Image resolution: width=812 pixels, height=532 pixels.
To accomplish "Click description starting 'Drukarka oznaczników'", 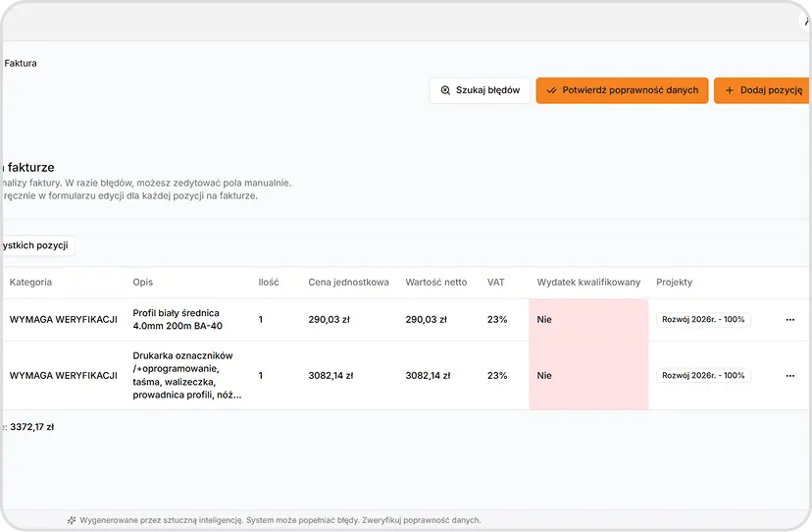I will (187, 375).
